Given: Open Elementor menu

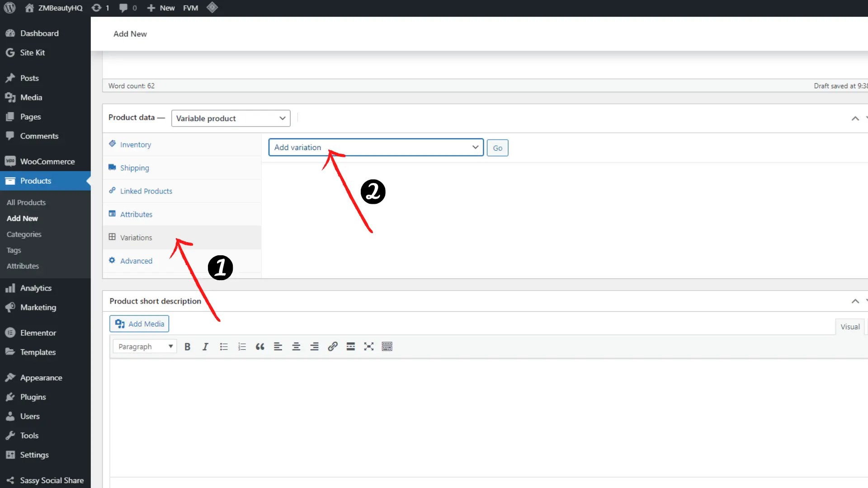Looking at the screenshot, I should (45, 333).
